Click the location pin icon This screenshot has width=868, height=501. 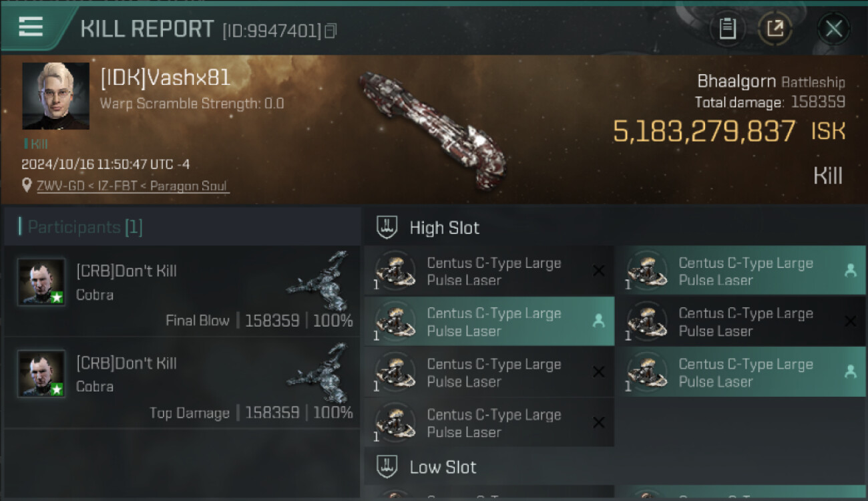click(27, 185)
